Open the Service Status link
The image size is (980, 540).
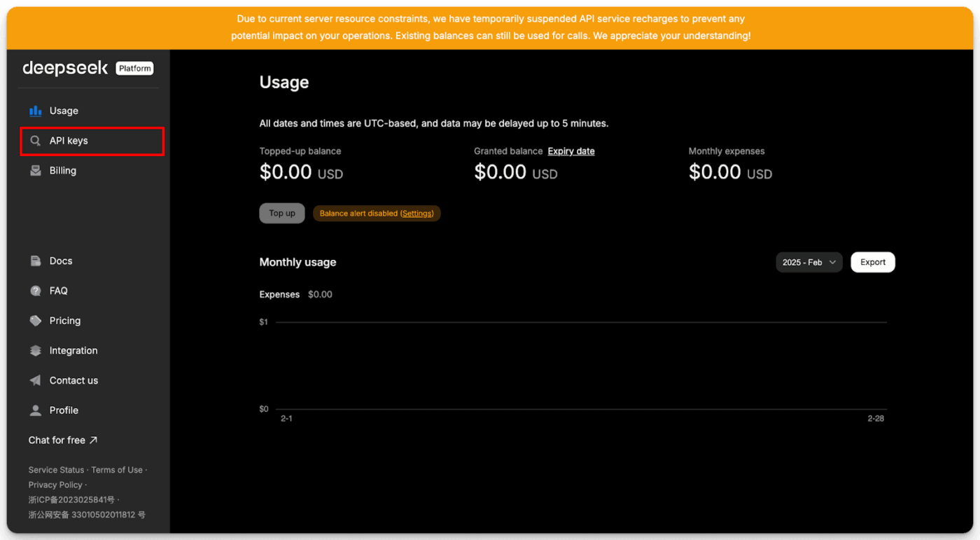56,470
